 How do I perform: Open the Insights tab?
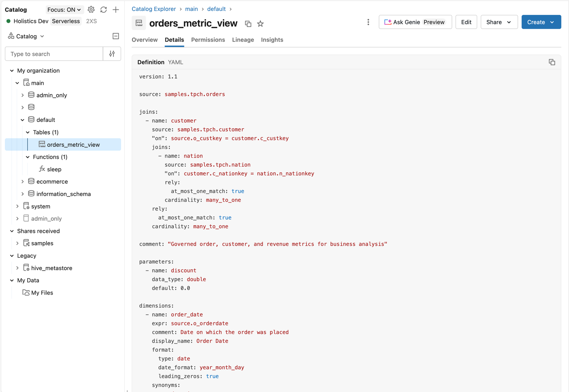point(272,40)
